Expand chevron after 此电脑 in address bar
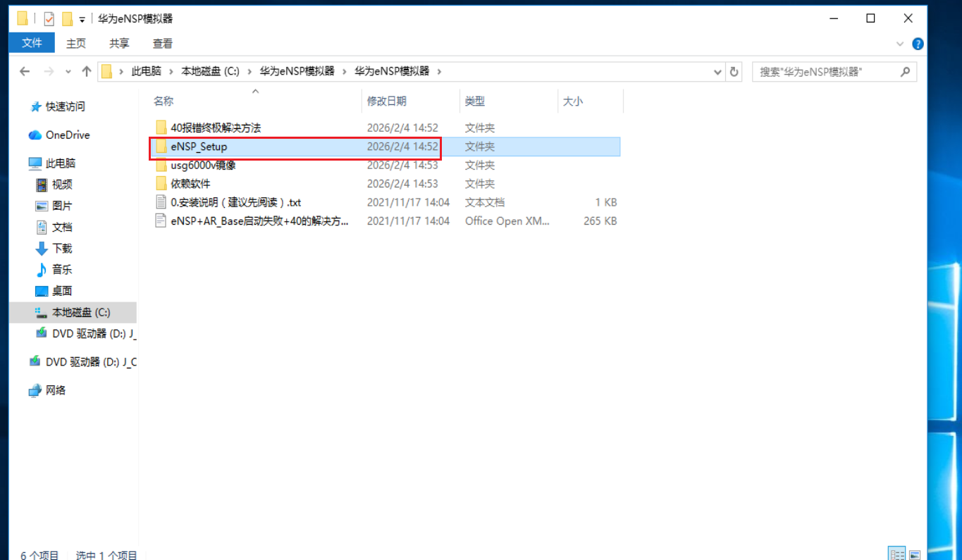The height and width of the screenshot is (560, 962). (x=171, y=71)
